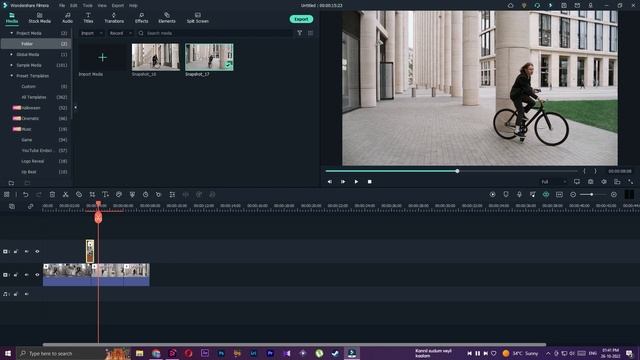
Task: Switch to the Effects tab
Action: (x=141, y=18)
